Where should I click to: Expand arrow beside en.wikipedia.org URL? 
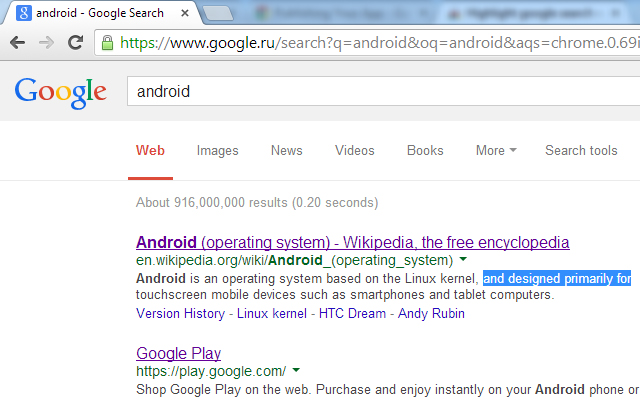pos(463,259)
